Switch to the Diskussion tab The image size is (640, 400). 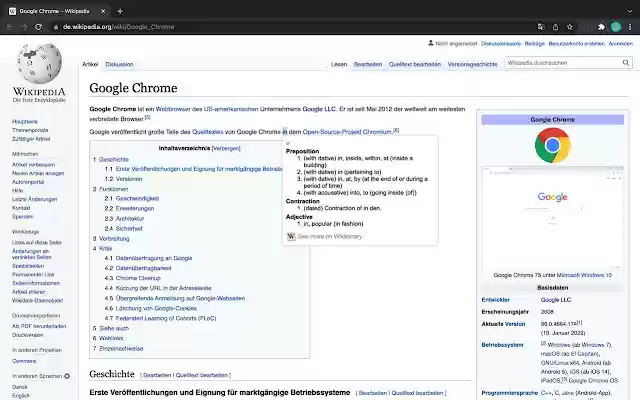pyautogui.click(x=119, y=64)
